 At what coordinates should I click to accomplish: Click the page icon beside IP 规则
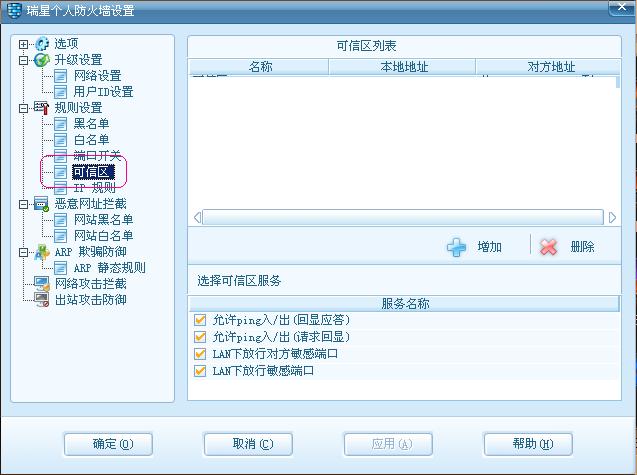[61, 188]
